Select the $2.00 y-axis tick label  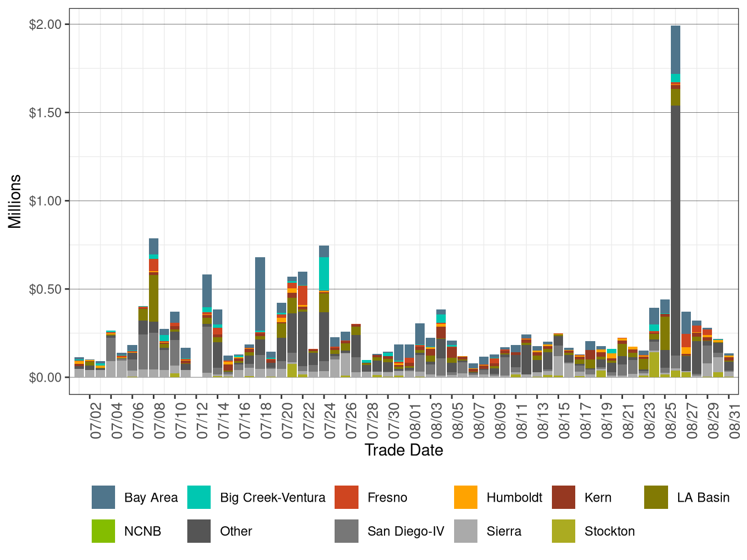[46, 24]
